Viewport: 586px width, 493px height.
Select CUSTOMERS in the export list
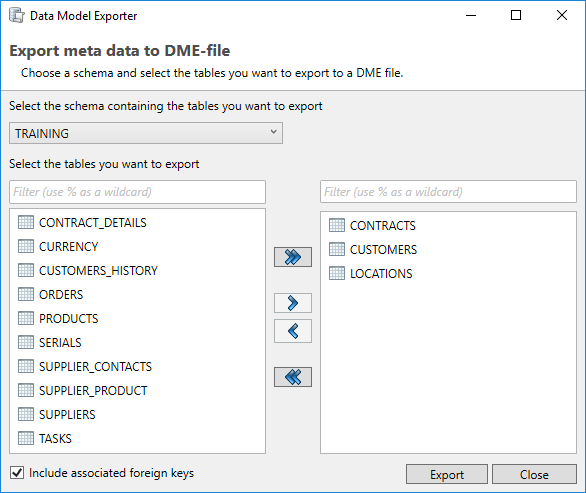point(383,249)
